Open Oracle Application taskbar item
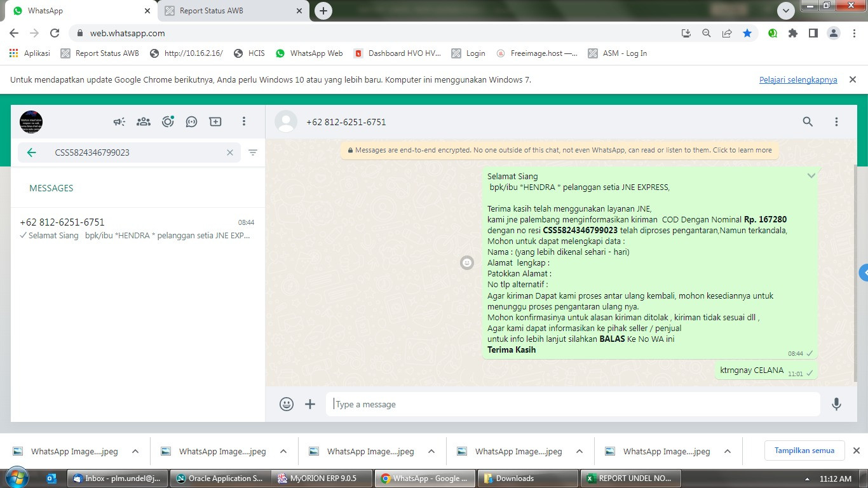Screen dimensions: 868x488 (220, 478)
